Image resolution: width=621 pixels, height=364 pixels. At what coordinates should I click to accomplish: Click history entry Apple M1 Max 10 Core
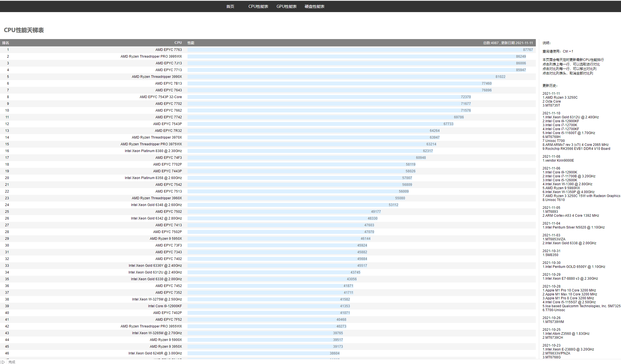(x=570, y=294)
